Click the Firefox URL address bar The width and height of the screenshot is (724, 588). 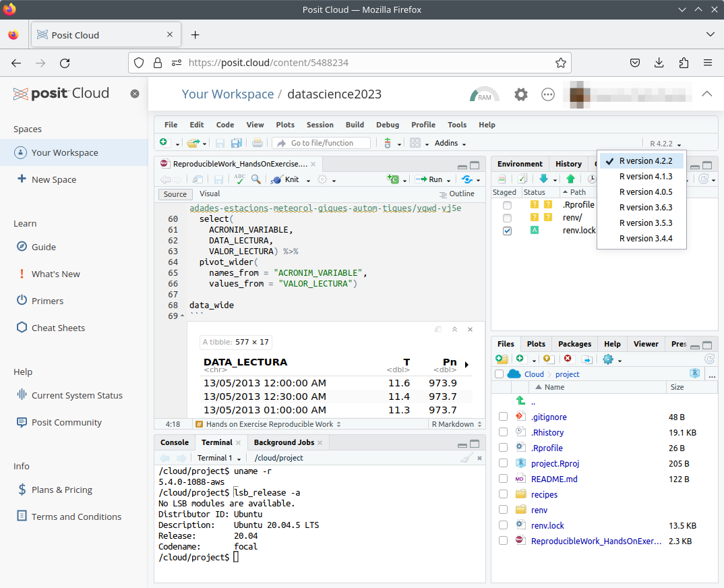coord(350,63)
